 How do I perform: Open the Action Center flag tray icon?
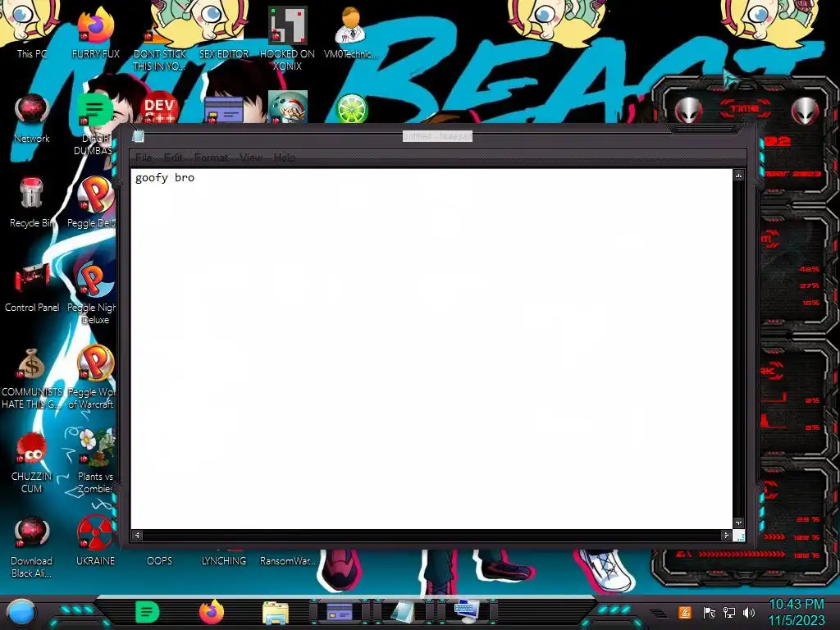coord(710,612)
